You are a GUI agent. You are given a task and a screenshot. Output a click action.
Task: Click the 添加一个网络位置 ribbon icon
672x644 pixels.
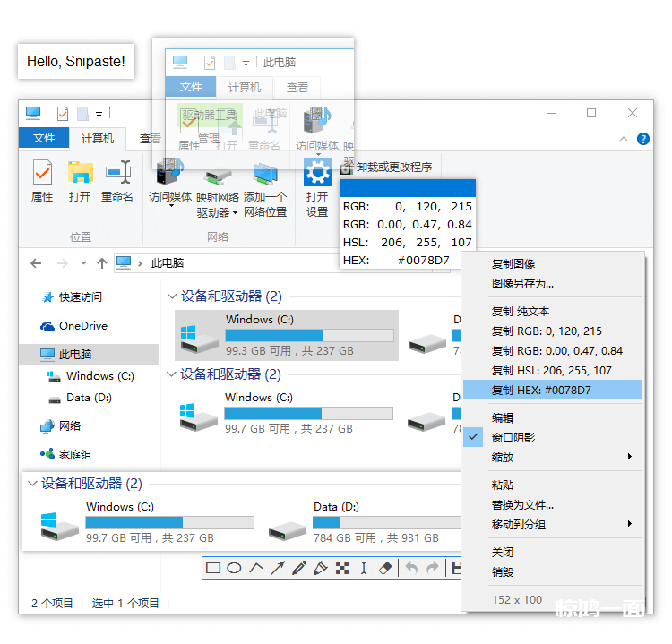pos(264,174)
